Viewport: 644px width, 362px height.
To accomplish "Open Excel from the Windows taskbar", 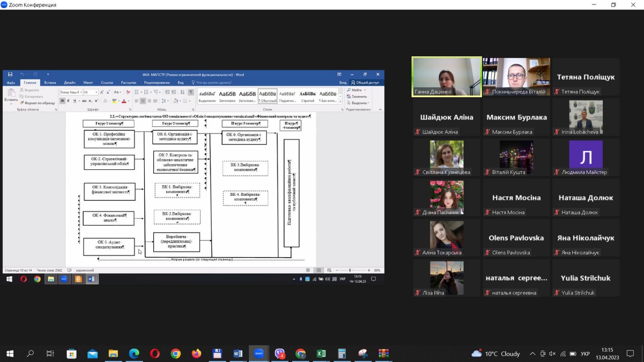I will [321, 354].
